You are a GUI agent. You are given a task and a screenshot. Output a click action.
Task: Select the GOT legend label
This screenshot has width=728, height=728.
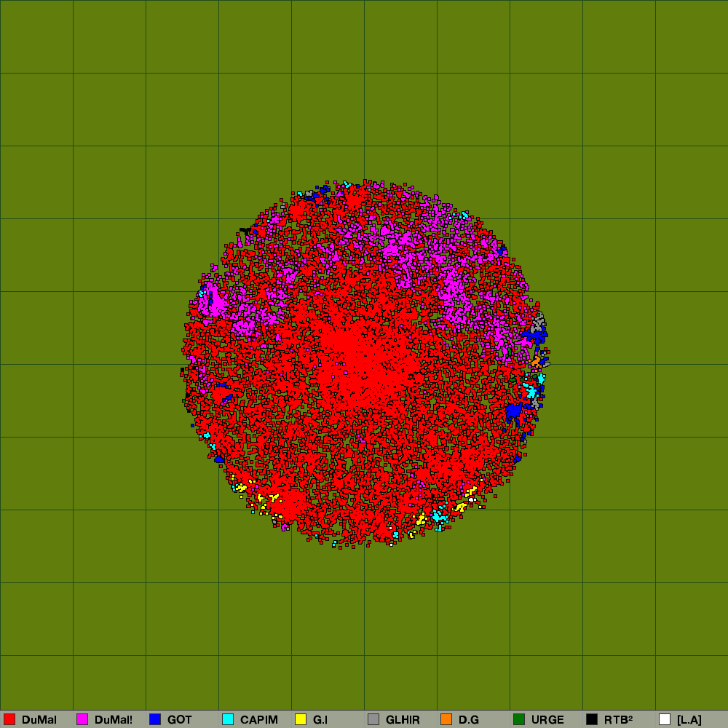[x=180, y=720]
